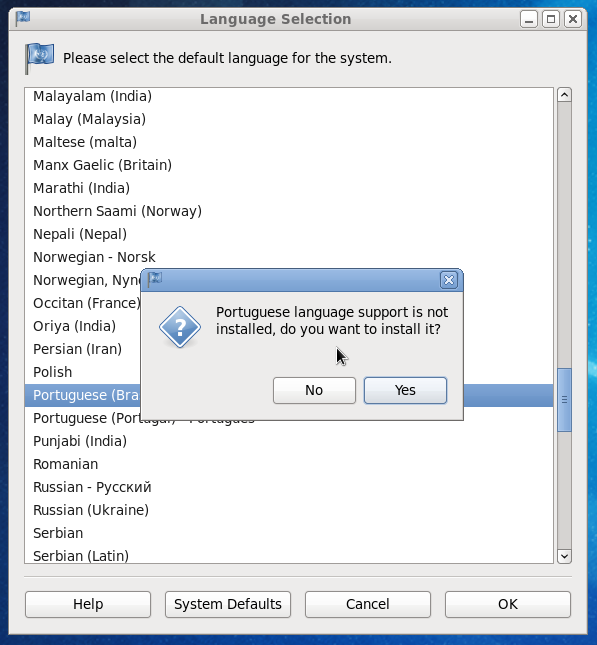
Task: Click the list scrollbar up arrow
Action: click(x=564, y=95)
